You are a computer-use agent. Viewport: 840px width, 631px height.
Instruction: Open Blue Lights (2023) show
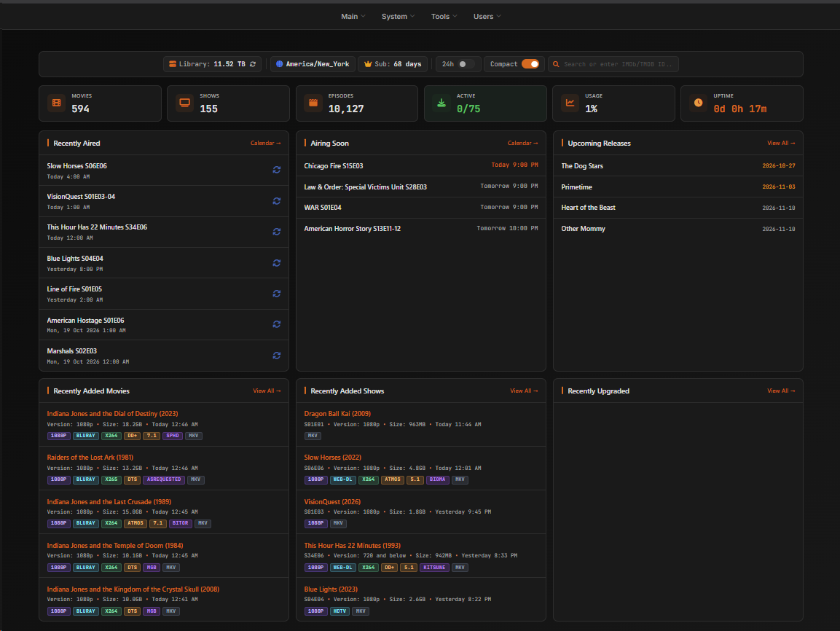pos(331,589)
